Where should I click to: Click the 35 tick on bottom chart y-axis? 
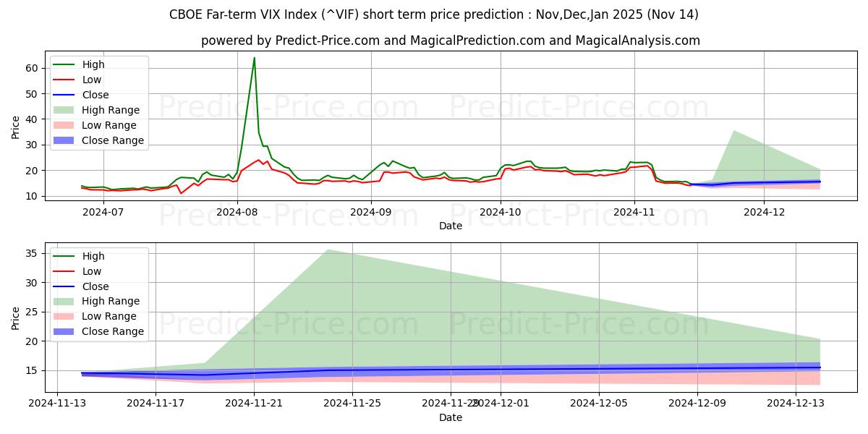(31, 253)
